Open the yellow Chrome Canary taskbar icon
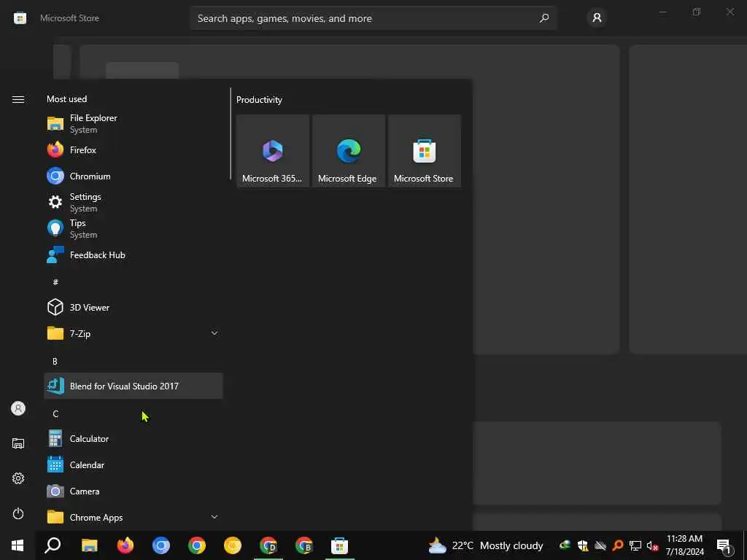Screen dimensions: 747x560 233,545
